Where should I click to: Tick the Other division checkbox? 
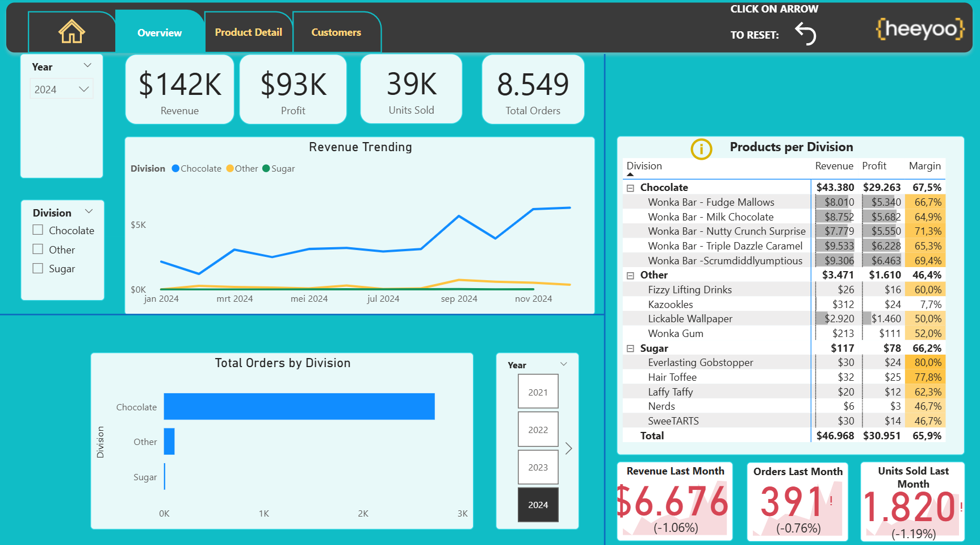(x=38, y=249)
